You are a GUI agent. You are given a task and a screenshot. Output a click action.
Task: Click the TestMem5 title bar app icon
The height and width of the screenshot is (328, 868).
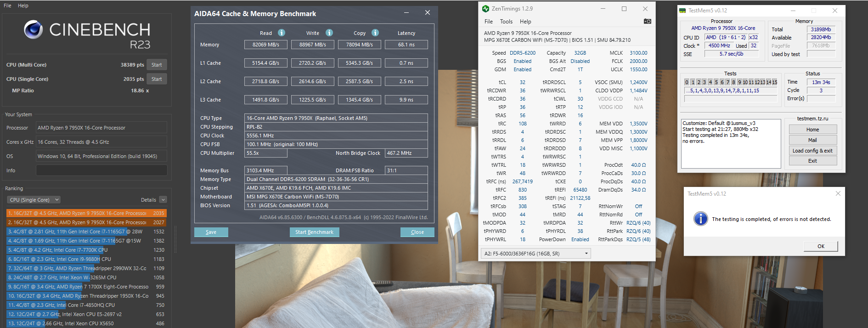682,10
